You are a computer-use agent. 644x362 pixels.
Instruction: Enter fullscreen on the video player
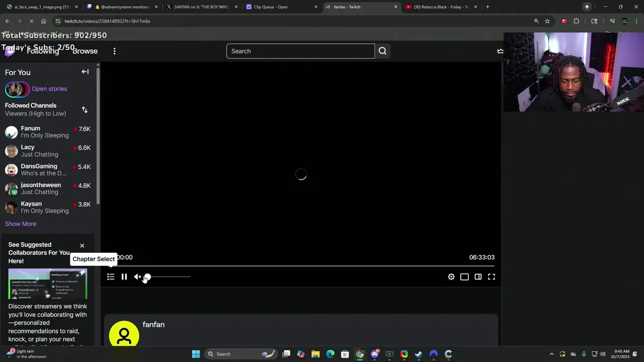tap(492, 277)
